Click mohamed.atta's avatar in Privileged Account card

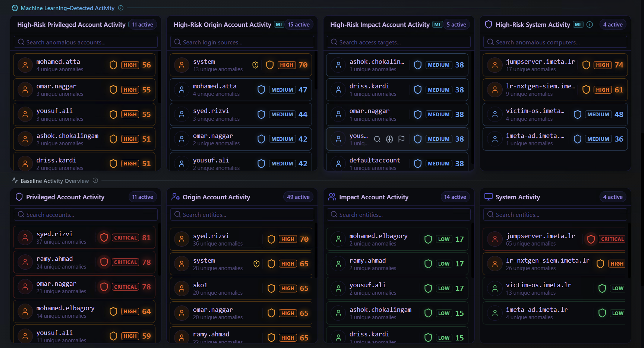coord(25,65)
